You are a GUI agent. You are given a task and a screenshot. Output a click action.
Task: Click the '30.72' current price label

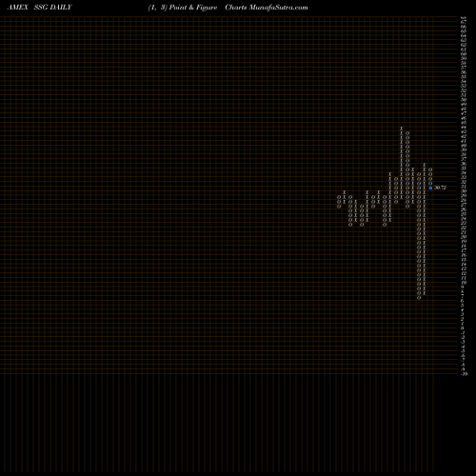click(440, 188)
